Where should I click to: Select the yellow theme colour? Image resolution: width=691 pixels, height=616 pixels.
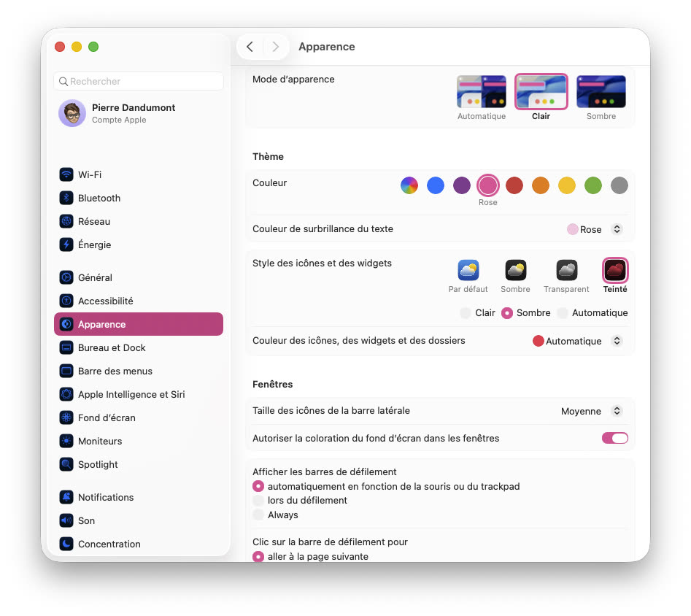[x=567, y=185]
